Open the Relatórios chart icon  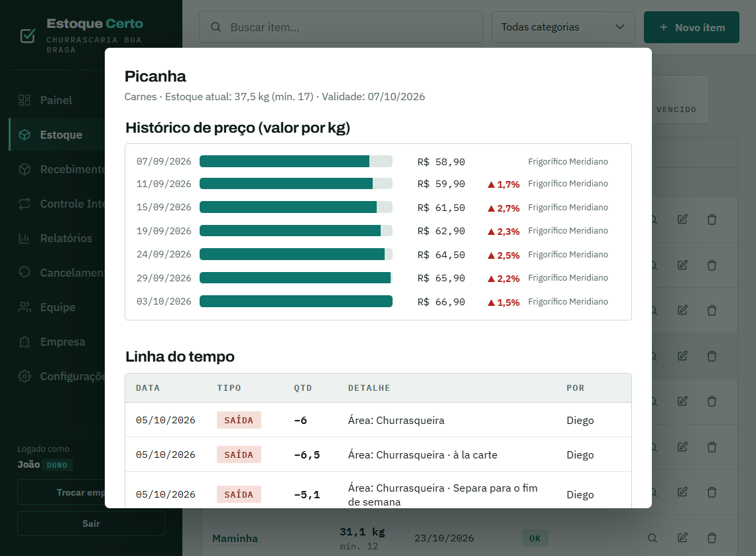25,238
